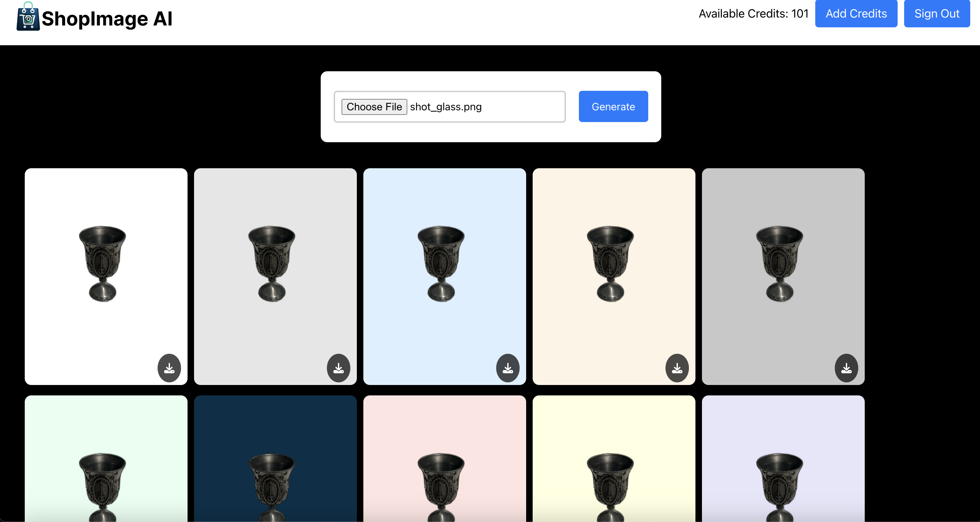Open the light blue goblet thumbnail
Image resolution: width=980 pixels, height=522 pixels.
(444, 266)
